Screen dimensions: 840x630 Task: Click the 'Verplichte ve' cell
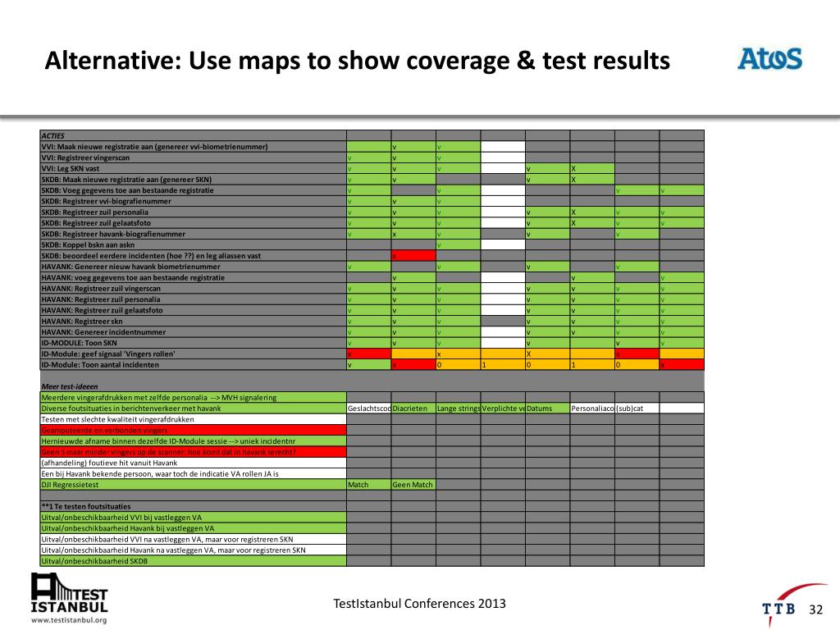(x=503, y=409)
